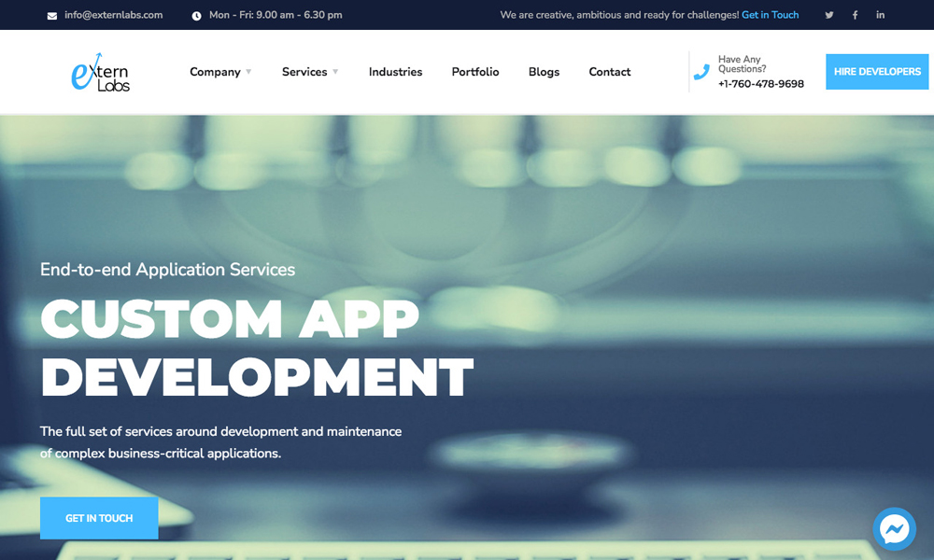Open the Company menu
934x560 pixels.
click(x=215, y=72)
